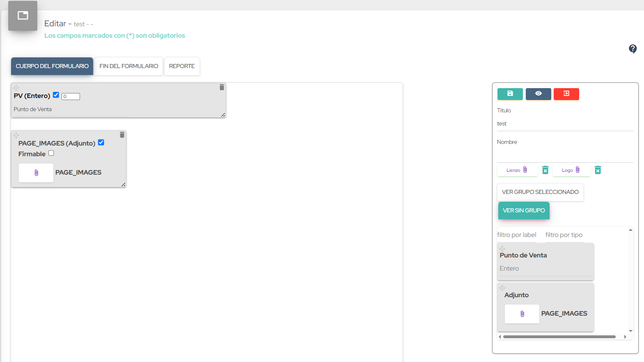Click paperclip attach button in PAGE_IMAGES canvas field
644x362 pixels.
36,173
